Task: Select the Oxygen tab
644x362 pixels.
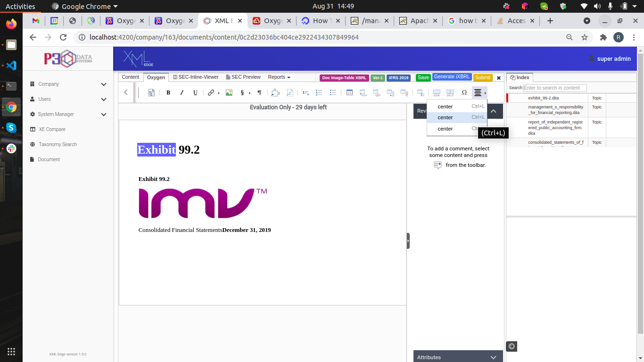Action: point(156,77)
